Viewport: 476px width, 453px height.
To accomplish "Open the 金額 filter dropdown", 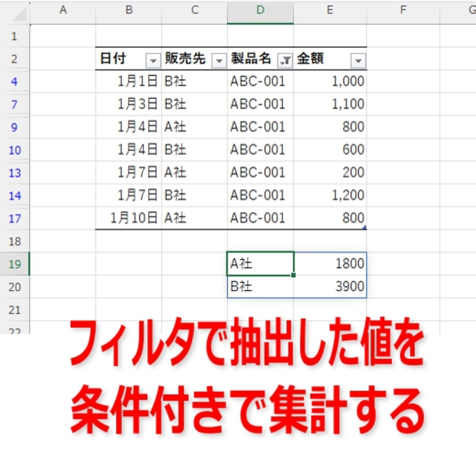I will 358,61.
